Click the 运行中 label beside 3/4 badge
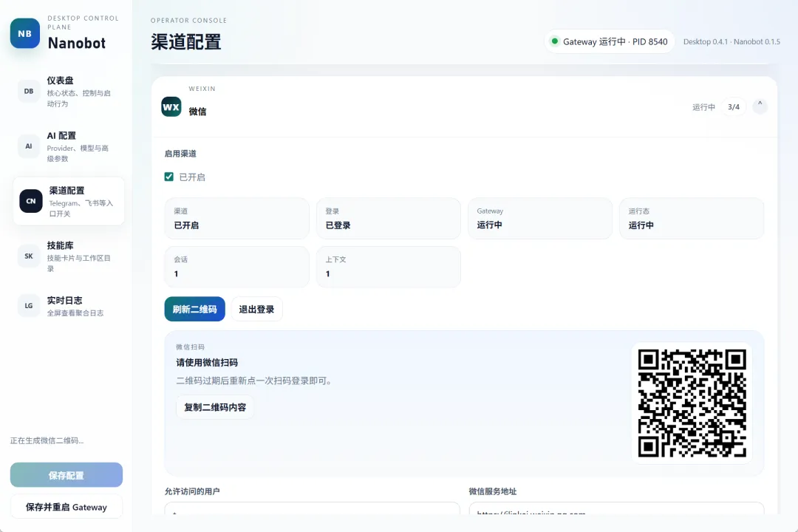 click(x=704, y=107)
